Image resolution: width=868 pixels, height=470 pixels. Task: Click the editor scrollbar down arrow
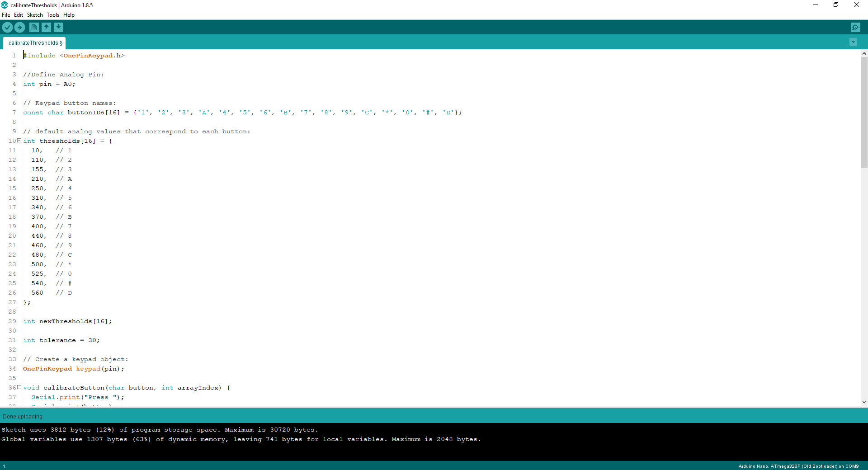864,402
